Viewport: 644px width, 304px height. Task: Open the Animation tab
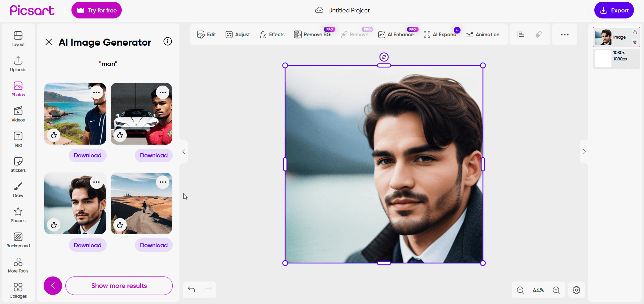(482, 34)
